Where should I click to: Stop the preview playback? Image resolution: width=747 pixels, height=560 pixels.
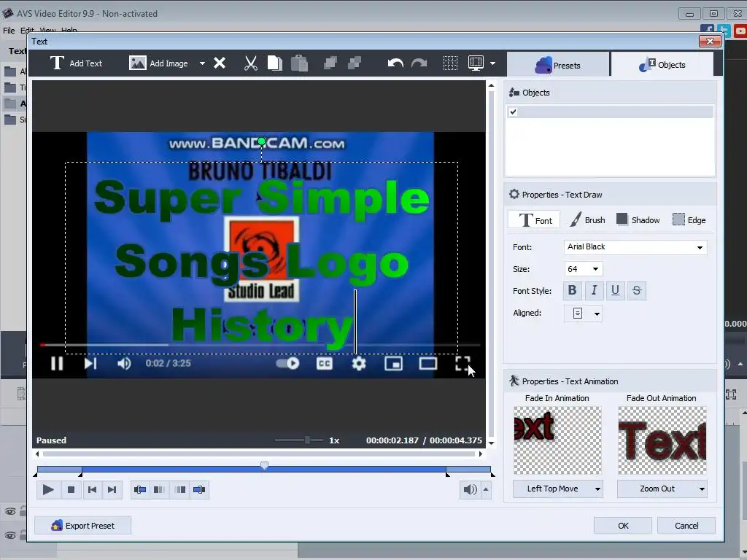[x=71, y=489]
